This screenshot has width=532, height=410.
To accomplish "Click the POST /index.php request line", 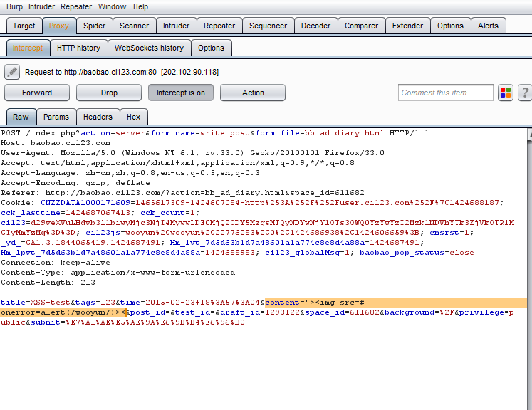I will [x=215, y=133].
